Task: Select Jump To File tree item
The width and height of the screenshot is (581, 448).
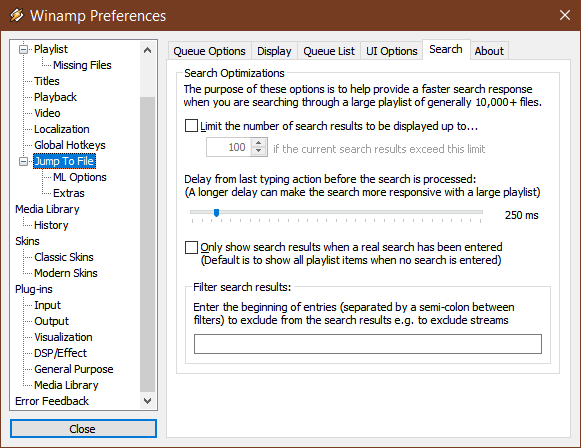Action: click(x=64, y=161)
